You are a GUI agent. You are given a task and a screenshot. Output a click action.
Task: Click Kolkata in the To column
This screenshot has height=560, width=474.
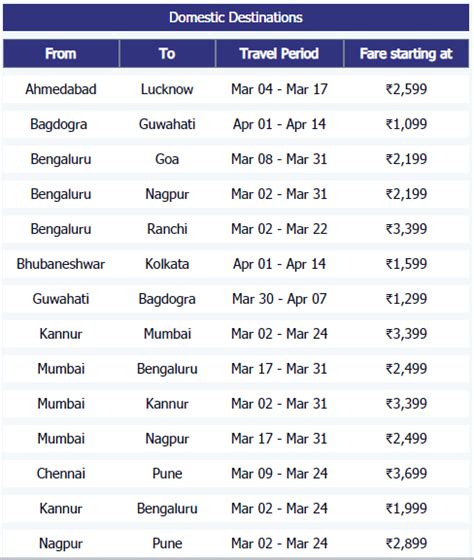click(x=167, y=264)
